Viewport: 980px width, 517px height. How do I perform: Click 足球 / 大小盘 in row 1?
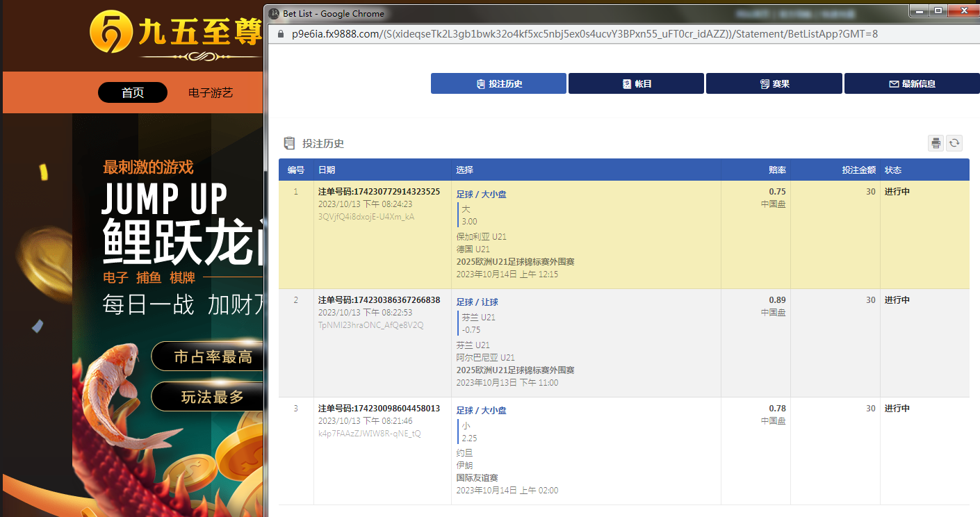coord(481,195)
